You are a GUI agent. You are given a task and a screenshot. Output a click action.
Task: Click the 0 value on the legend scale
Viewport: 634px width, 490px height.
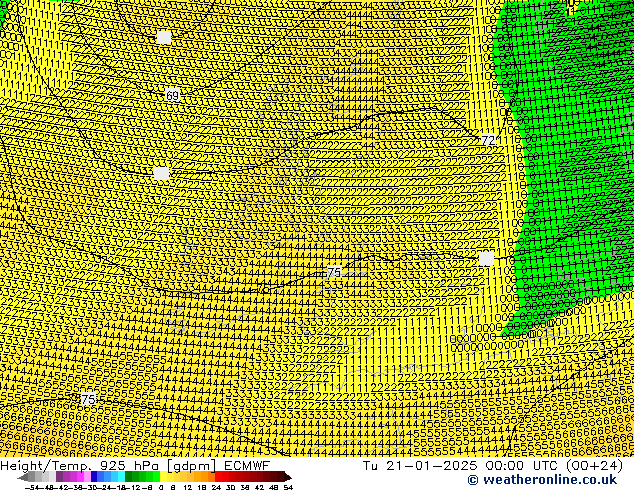[161, 488]
